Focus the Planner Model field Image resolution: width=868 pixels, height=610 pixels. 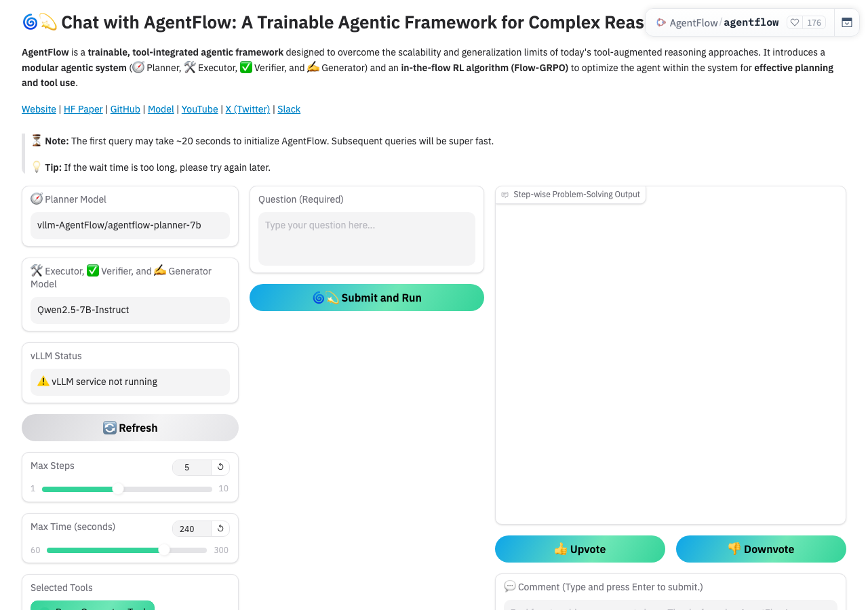click(130, 226)
